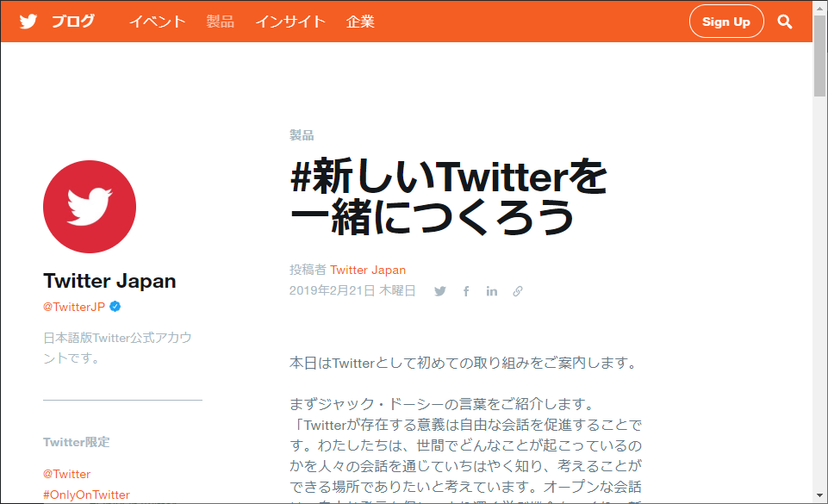Visit the 企業 navigation item
This screenshot has width=828, height=504.
tap(359, 22)
